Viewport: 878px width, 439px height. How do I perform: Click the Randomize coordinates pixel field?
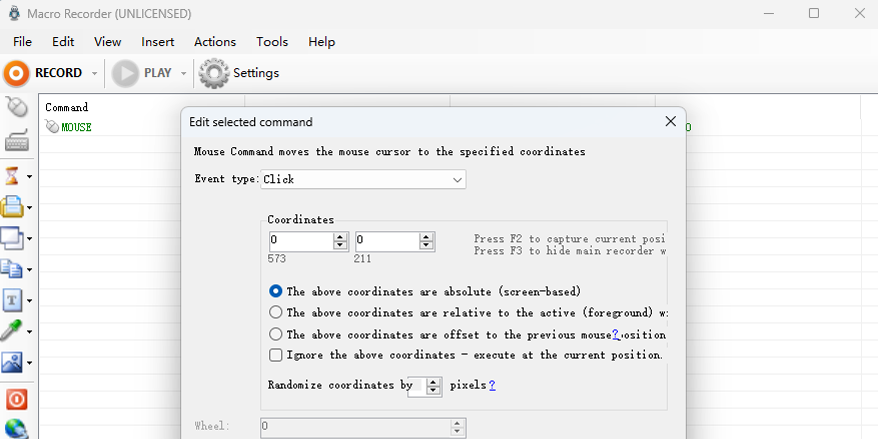pos(417,386)
